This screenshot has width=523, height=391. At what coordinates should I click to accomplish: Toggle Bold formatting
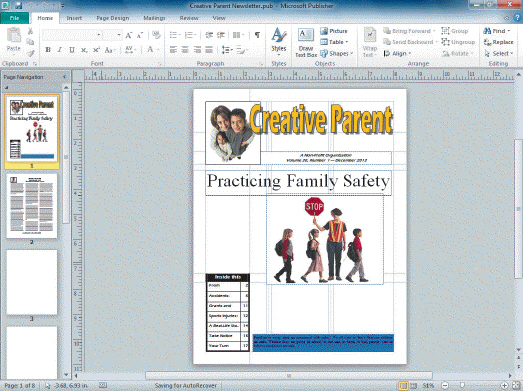click(48, 50)
